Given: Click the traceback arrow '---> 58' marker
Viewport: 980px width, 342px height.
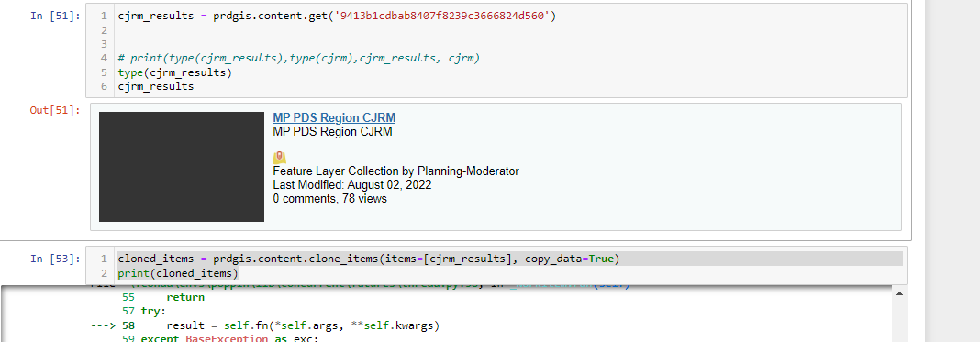Looking at the screenshot, I should pyautogui.click(x=113, y=325).
